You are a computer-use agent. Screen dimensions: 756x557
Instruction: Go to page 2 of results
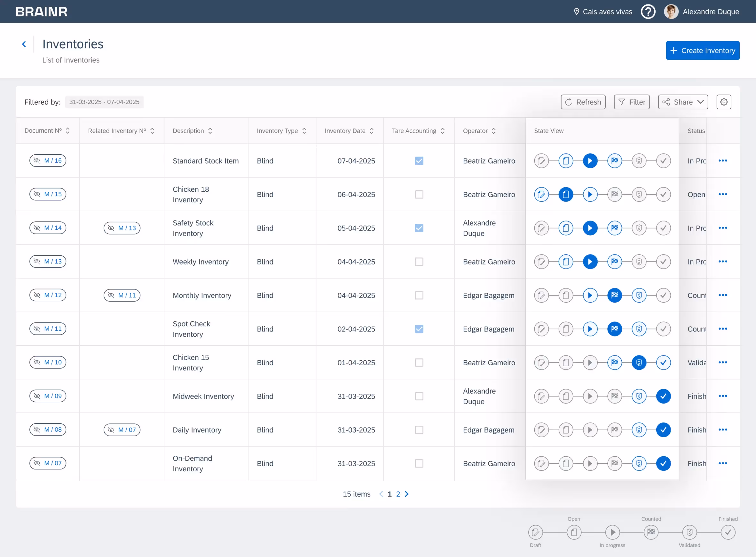(398, 494)
